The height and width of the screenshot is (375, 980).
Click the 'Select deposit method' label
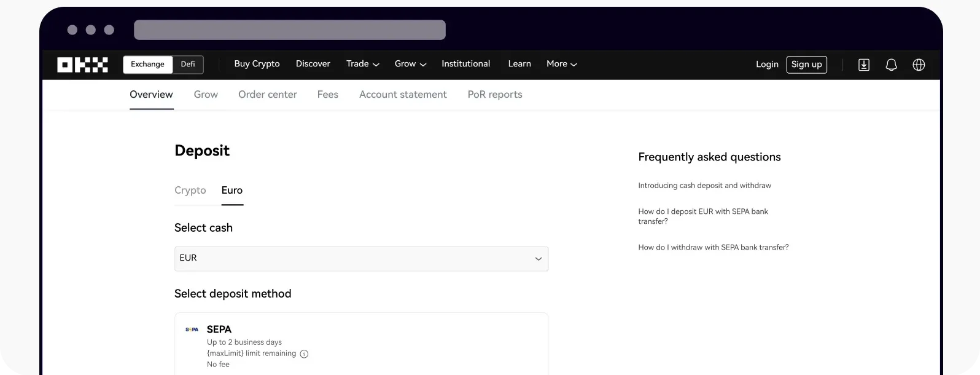pos(233,294)
